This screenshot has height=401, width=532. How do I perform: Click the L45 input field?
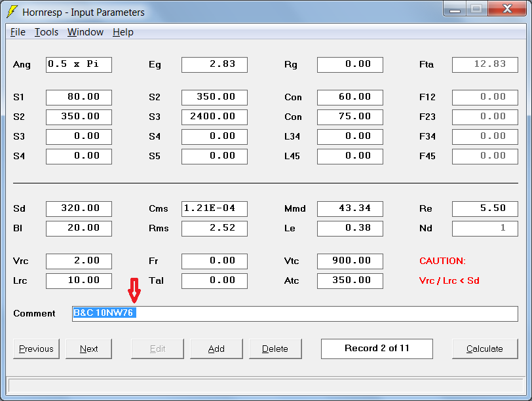pyautogui.click(x=350, y=157)
